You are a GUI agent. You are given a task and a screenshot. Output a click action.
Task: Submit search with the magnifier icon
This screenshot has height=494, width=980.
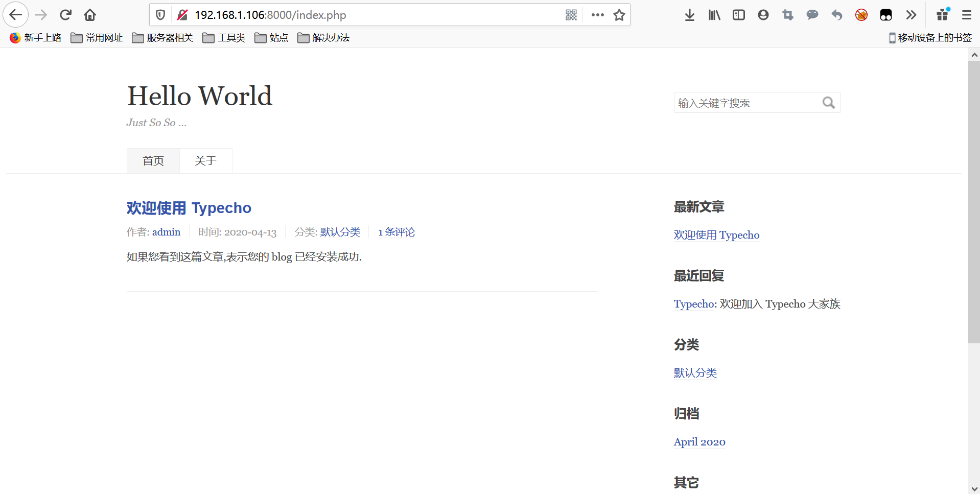click(829, 103)
